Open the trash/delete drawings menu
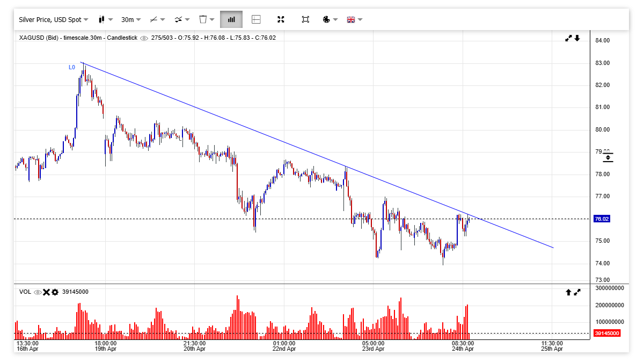644x362 pixels. tap(207, 20)
